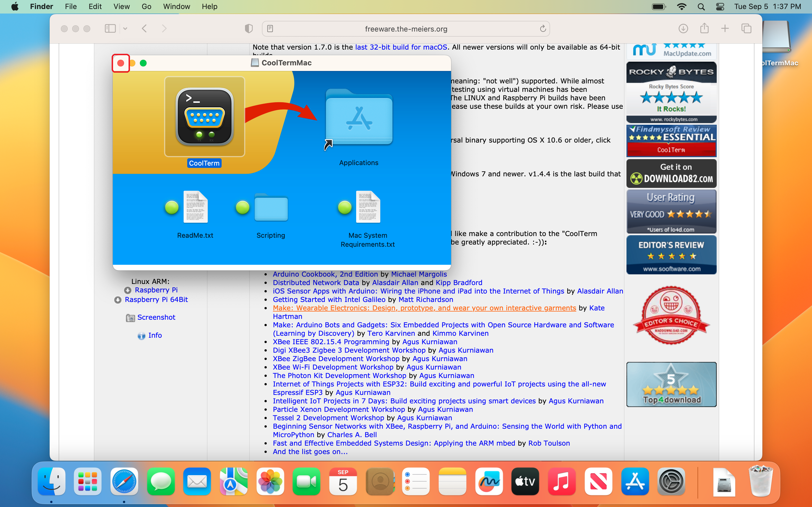
Task: Open Safari tab overview icon
Action: 746,29
